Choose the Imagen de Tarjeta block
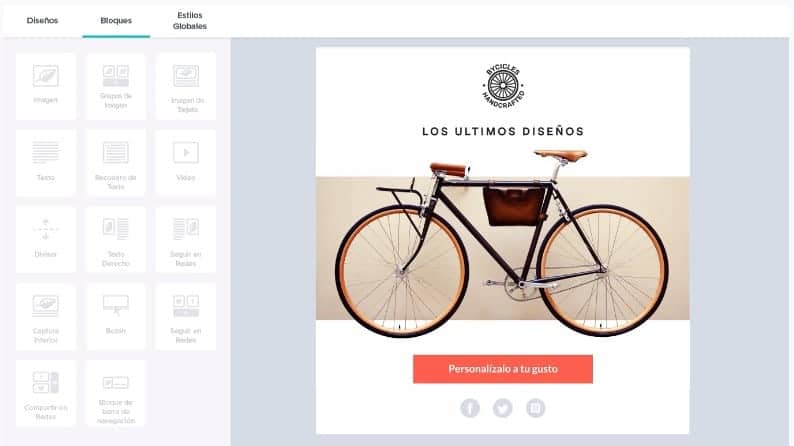The width and height of the screenshot is (794, 446). pos(186,87)
